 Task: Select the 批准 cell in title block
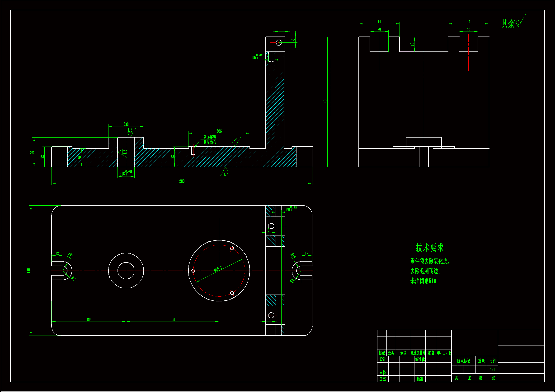(x=420, y=379)
